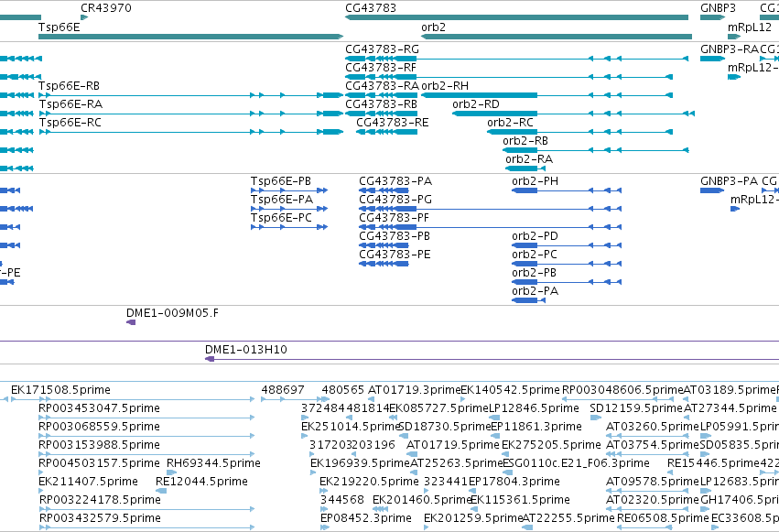Click the DME1-013H10 clone label
The image size is (779, 532).
click(246, 350)
